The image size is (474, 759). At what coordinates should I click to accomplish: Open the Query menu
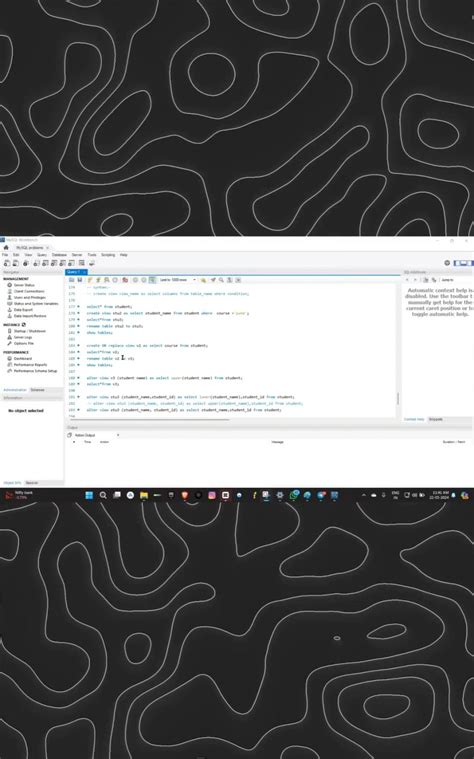coord(42,255)
